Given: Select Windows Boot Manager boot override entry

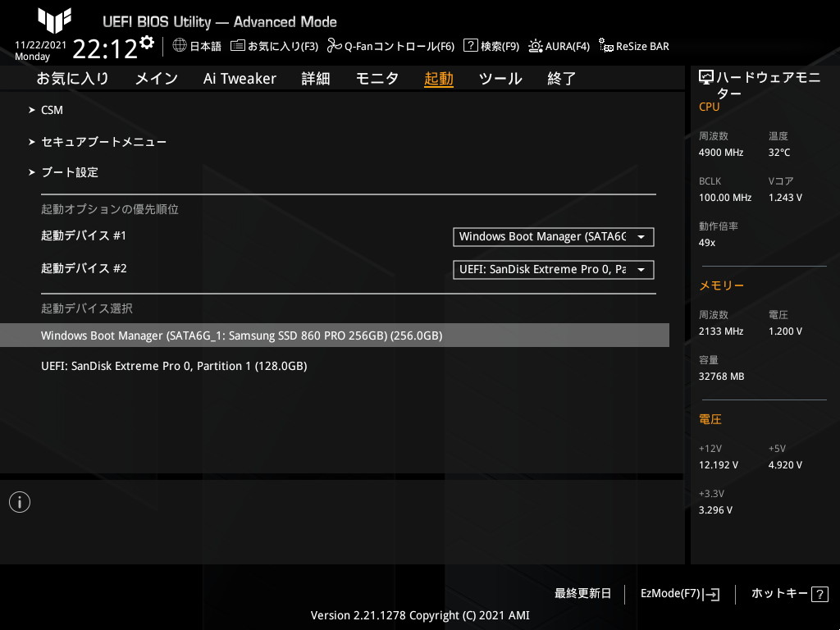Looking at the screenshot, I should 335,336.
